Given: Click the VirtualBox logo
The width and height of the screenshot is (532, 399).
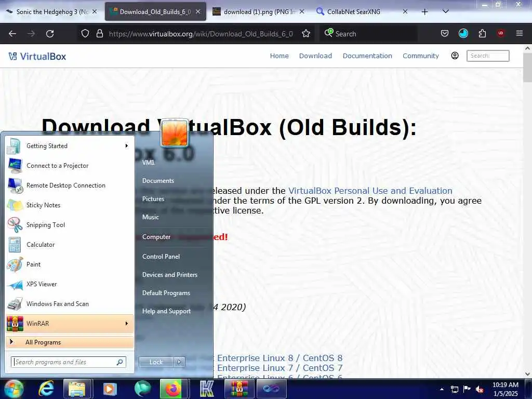Looking at the screenshot, I should tap(37, 56).
